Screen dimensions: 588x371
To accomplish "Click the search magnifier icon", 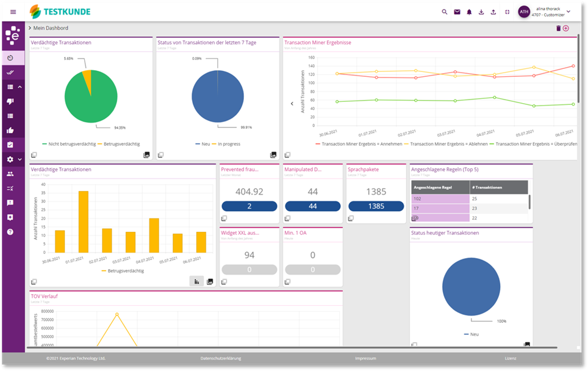I will (x=445, y=12).
